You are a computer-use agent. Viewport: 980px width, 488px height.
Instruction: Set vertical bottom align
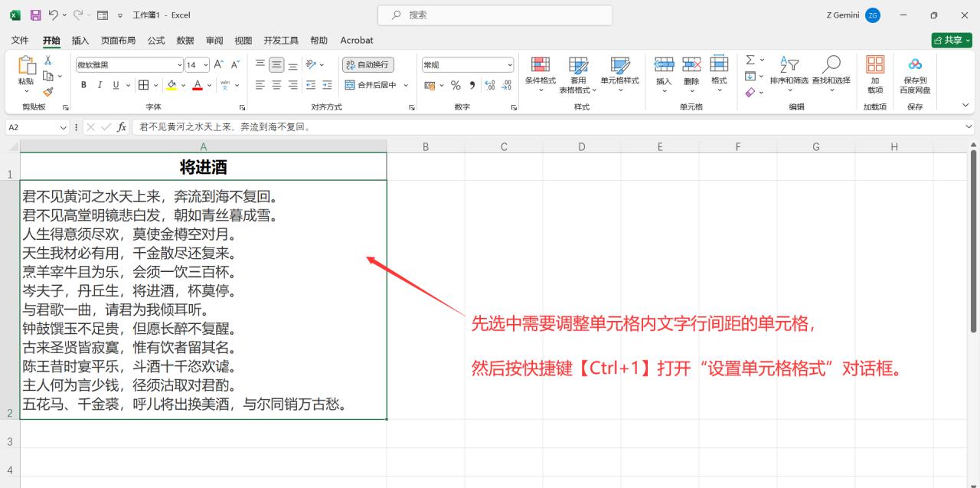tap(292, 65)
